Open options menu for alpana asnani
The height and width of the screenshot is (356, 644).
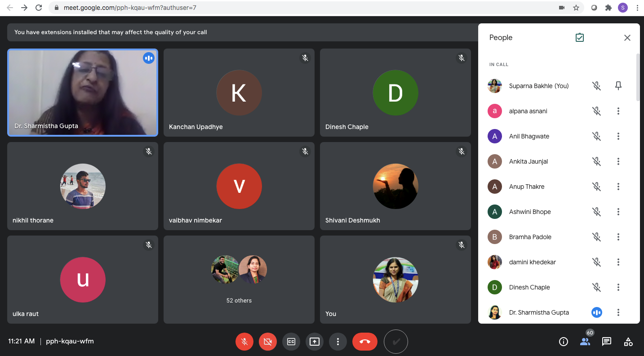[618, 111]
